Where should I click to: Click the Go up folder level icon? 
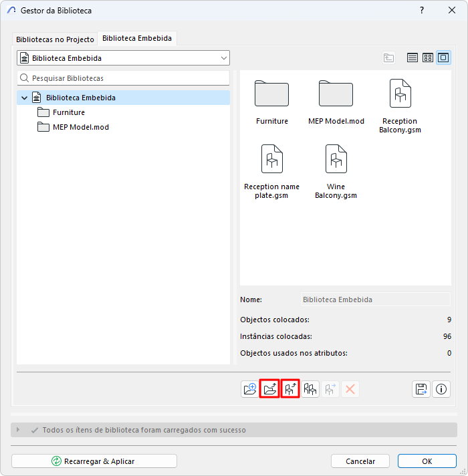(x=388, y=57)
